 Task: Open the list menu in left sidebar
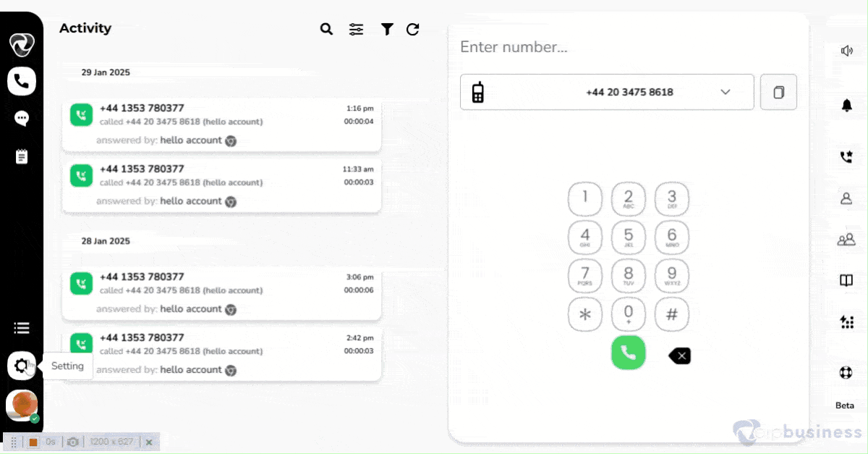22,328
